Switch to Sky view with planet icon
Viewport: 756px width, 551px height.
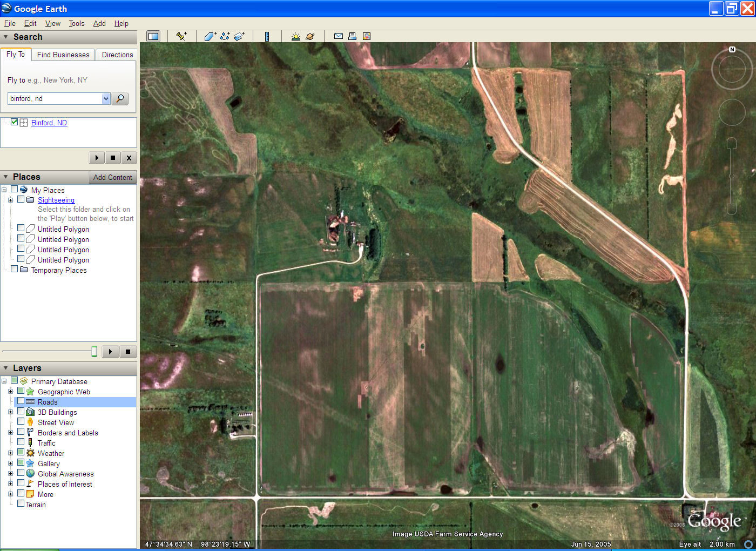[x=310, y=36]
